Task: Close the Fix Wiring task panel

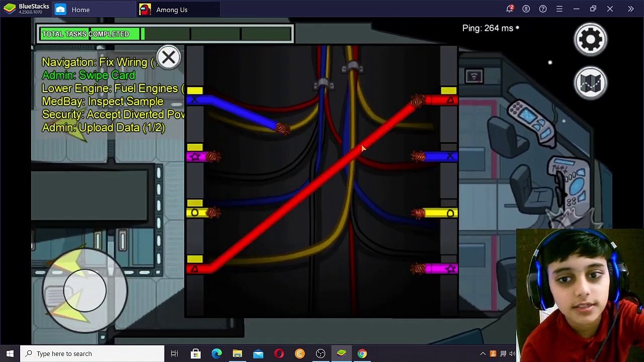Action: [x=169, y=57]
